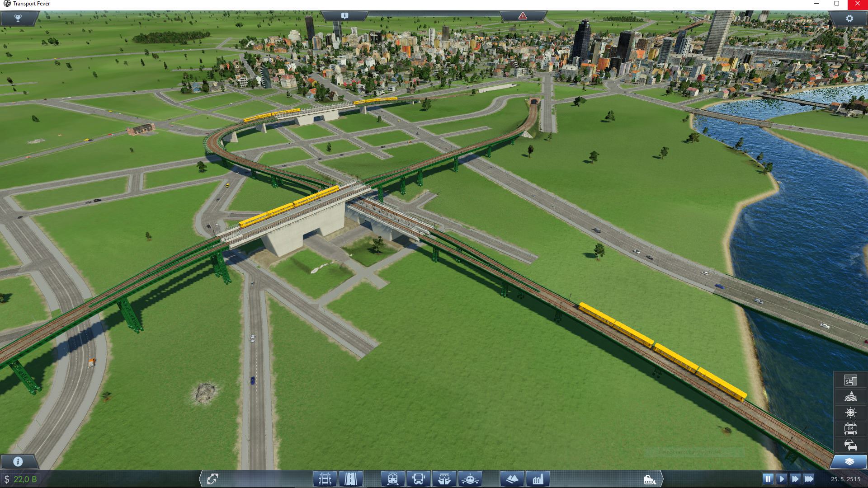The image size is (868, 488).
Task: Toggle the land-use cost layer
Action: (x=850, y=380)
